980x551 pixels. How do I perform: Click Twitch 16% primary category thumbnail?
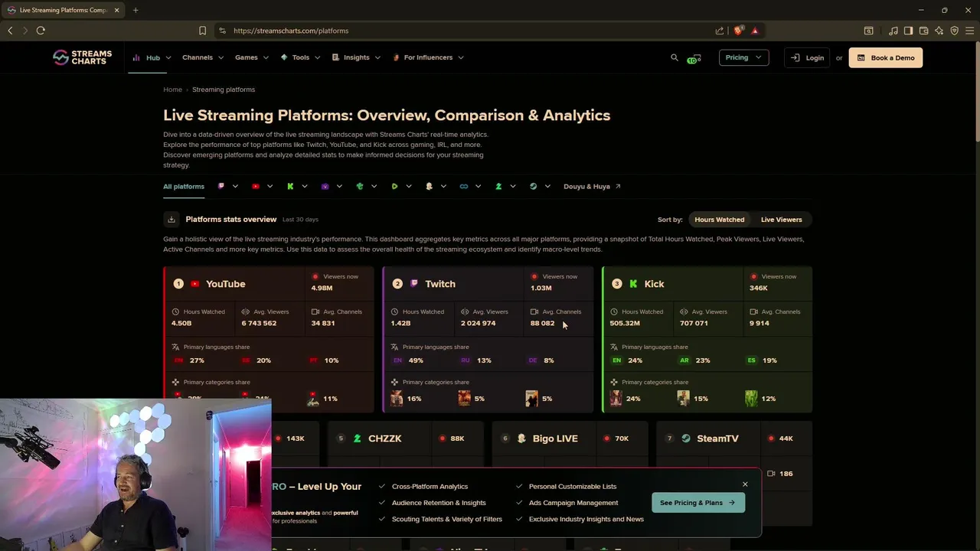397,398
